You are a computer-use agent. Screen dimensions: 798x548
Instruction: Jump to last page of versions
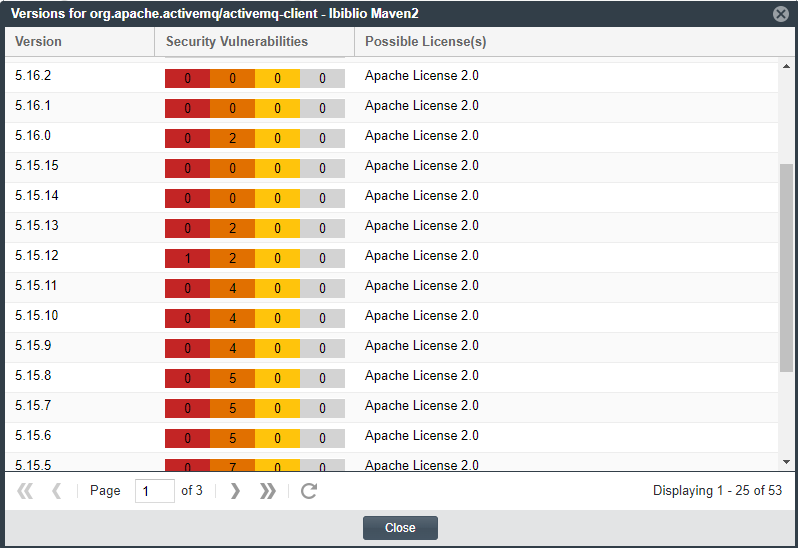tap(267, 491)
